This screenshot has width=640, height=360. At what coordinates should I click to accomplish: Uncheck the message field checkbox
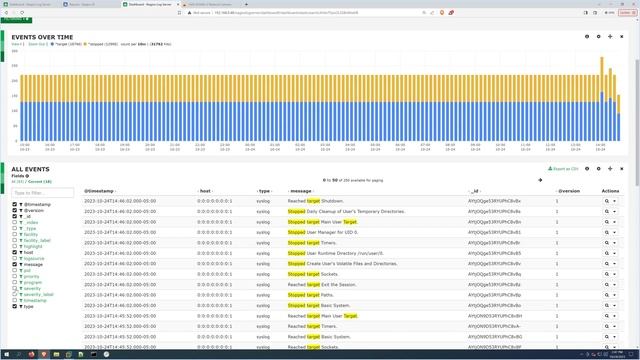(15, 264)
